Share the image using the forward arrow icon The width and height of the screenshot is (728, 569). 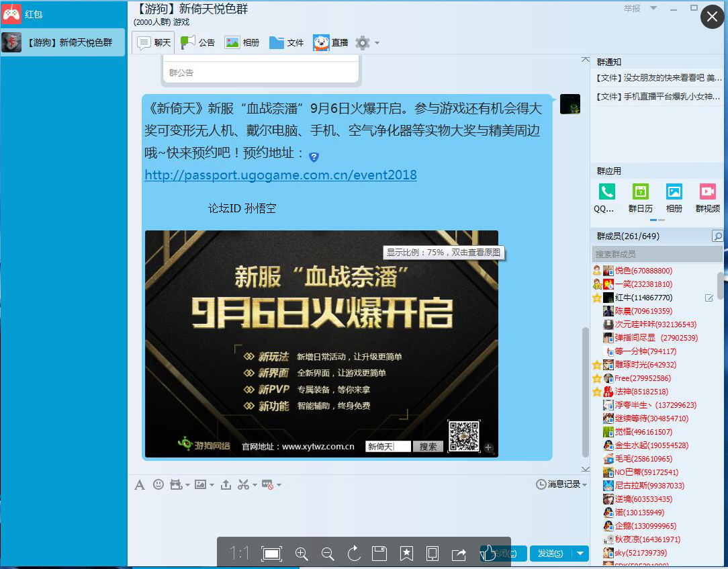click(x=459, y=554)
